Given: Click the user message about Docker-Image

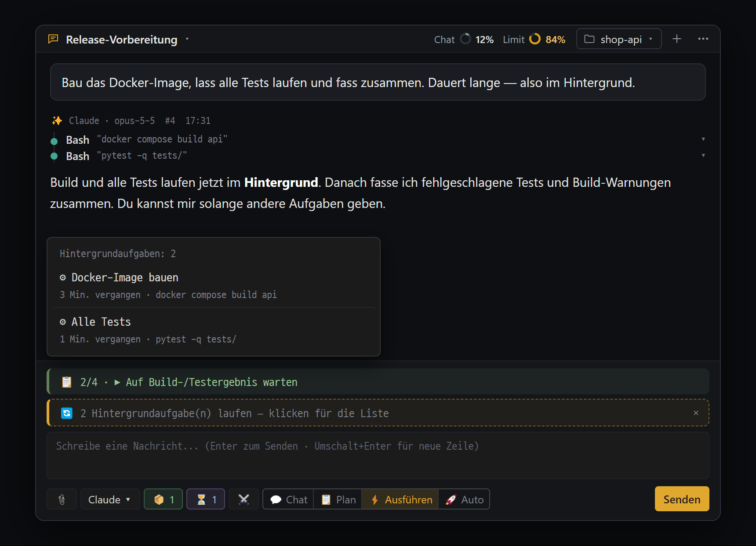Looking at the screenshot, I should [x=378, y=82].
